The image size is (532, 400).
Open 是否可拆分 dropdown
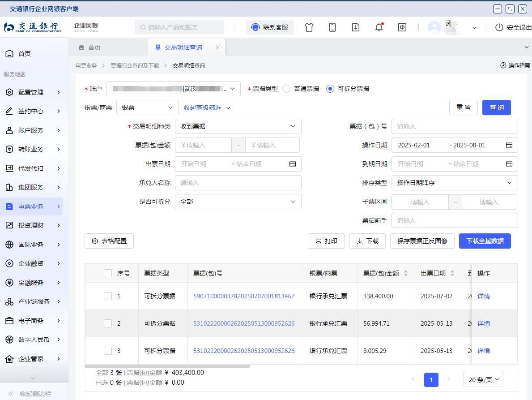click(238, 202)
